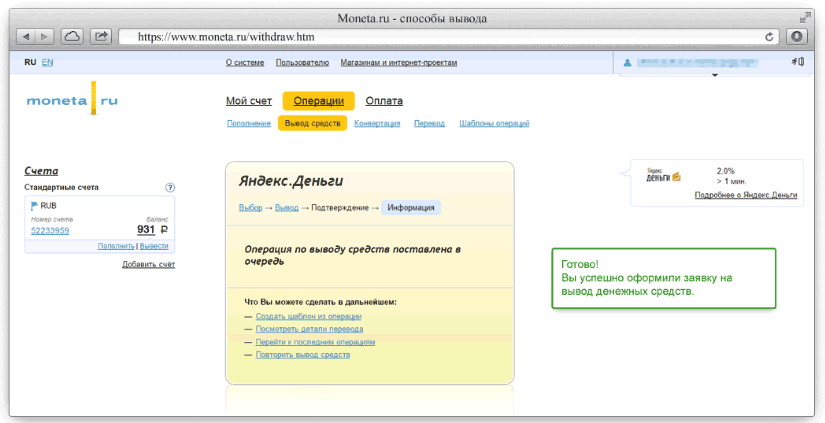The width and height of the screenshot is (825, 423).
Task: Open Магазинам и интернет-проектам link
Action: (398, 63)
